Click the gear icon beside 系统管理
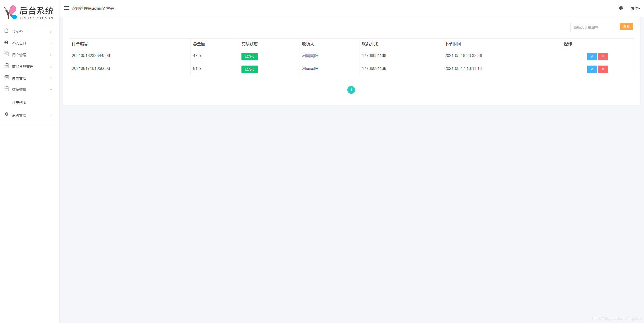Screen dimensions: 644x323 click(x=6, y=114)
